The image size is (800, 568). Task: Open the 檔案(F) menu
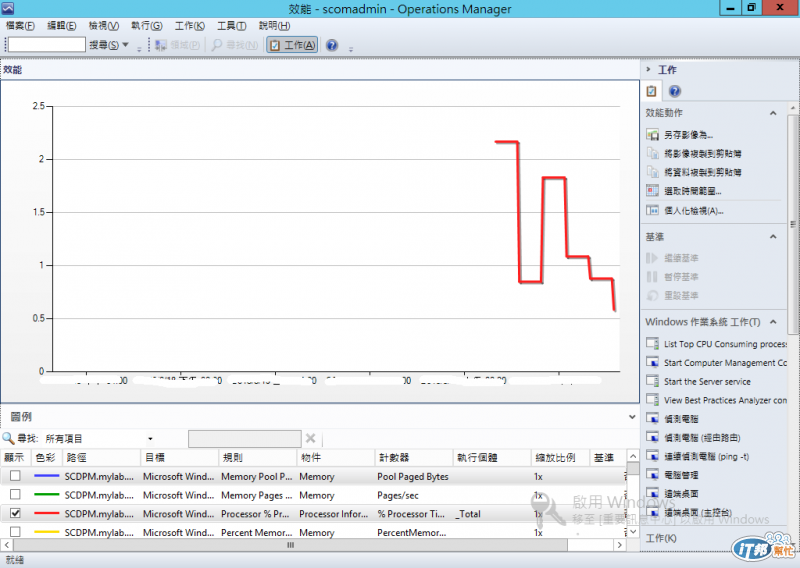[x=20, y=26]
